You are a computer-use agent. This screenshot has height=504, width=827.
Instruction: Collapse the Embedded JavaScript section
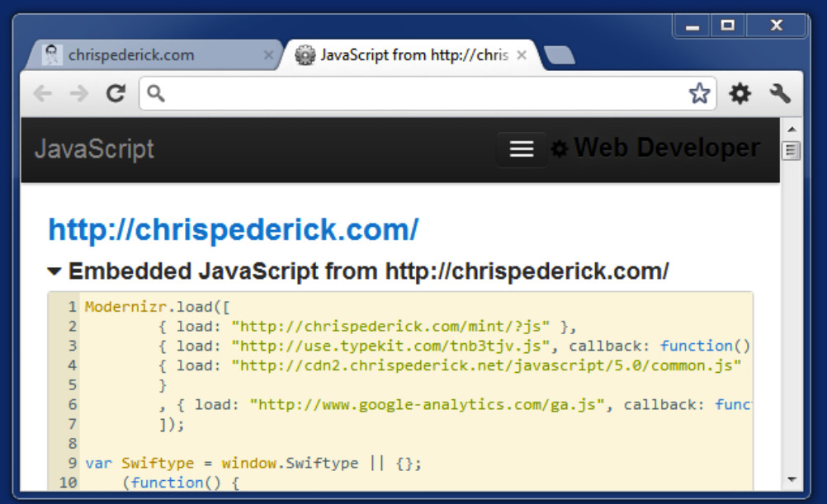pos(54,271)
